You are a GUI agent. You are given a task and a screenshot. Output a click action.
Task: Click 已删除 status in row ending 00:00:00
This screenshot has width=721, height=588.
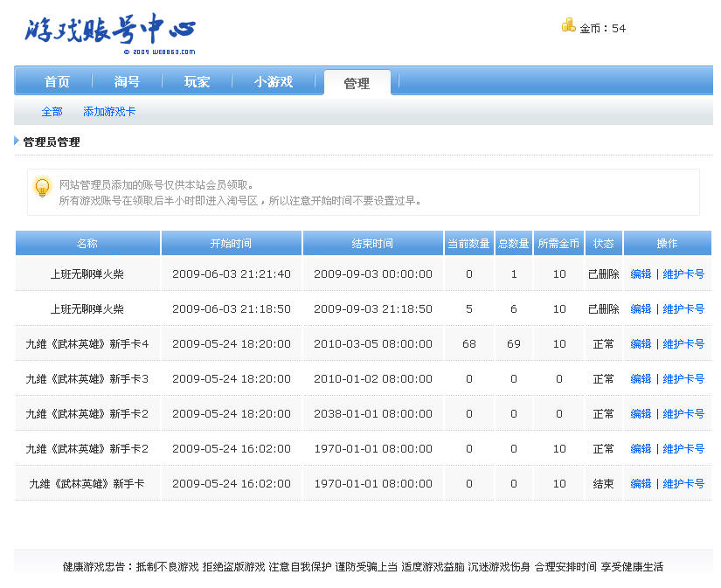click(603, 274)
